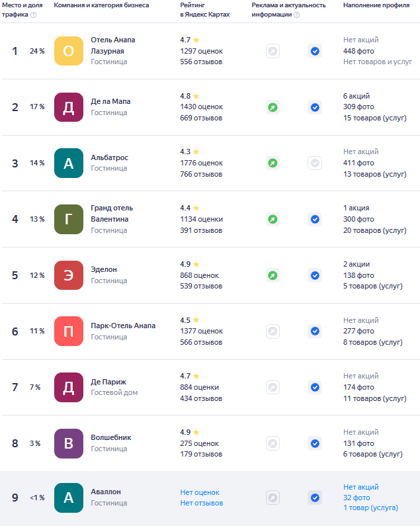
Task: Click the green ad icon for Эделон
Action: (273, 275)
